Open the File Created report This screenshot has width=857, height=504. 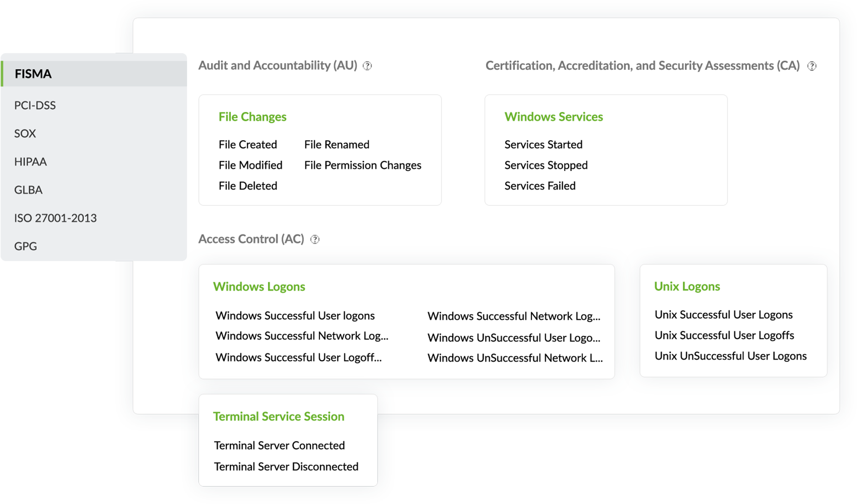248,144
